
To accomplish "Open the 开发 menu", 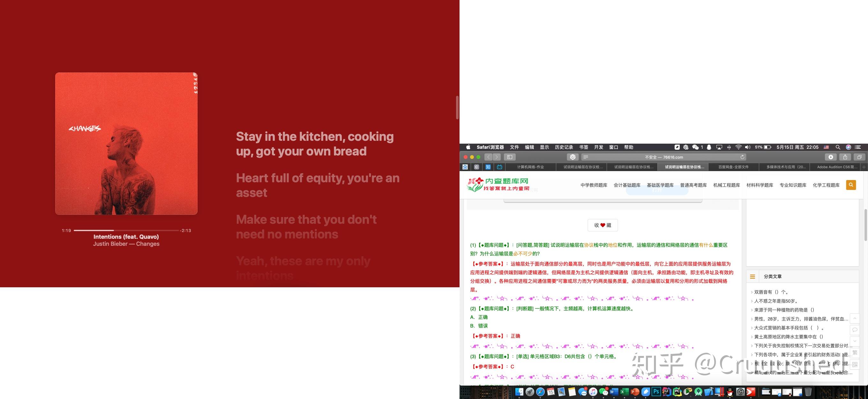I will pyautogui.click(x=598, y=147).
